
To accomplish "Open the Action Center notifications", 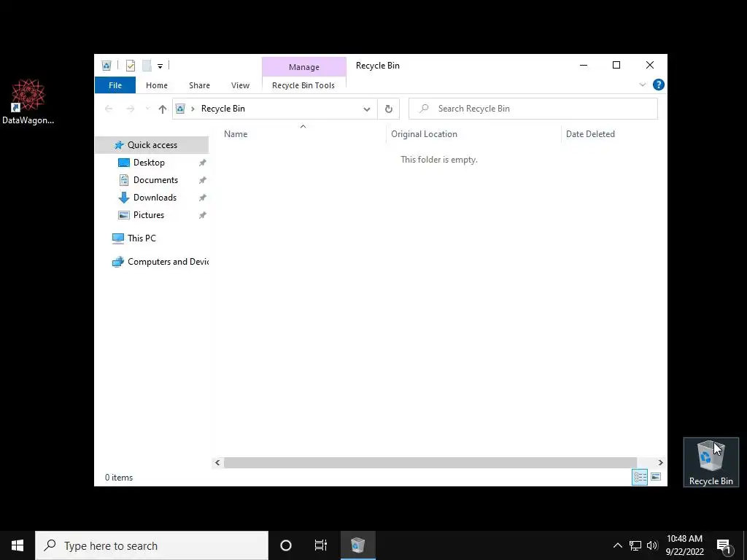I will click(724, 545).
